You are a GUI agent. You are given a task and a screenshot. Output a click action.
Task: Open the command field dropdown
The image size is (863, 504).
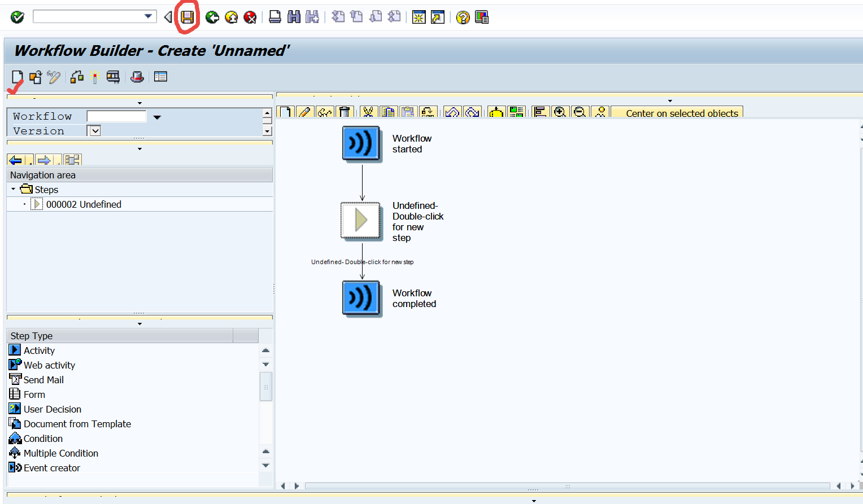coord(149,16)
